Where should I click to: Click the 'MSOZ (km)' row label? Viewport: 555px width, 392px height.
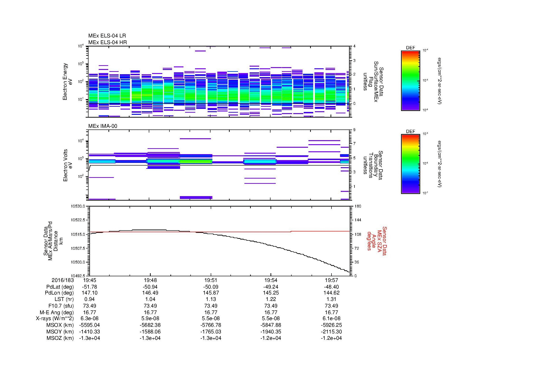(x=60, y=338)
